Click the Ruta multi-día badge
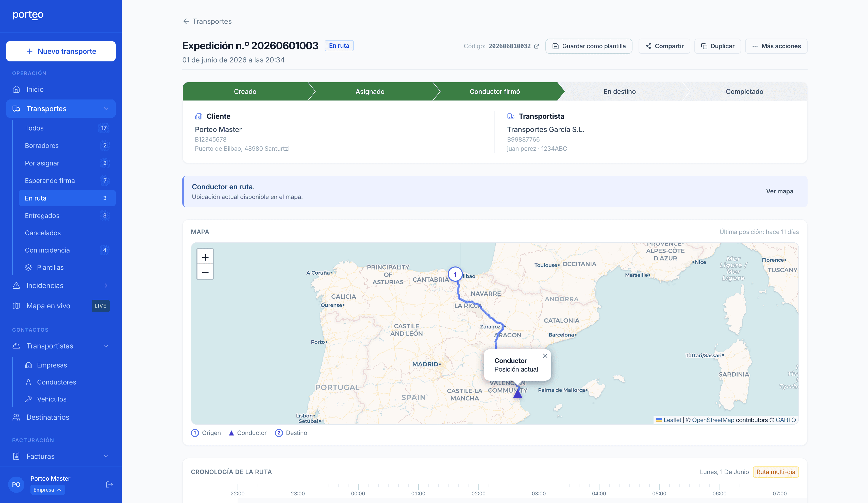The image size is (868, 503). pos(776,472)
